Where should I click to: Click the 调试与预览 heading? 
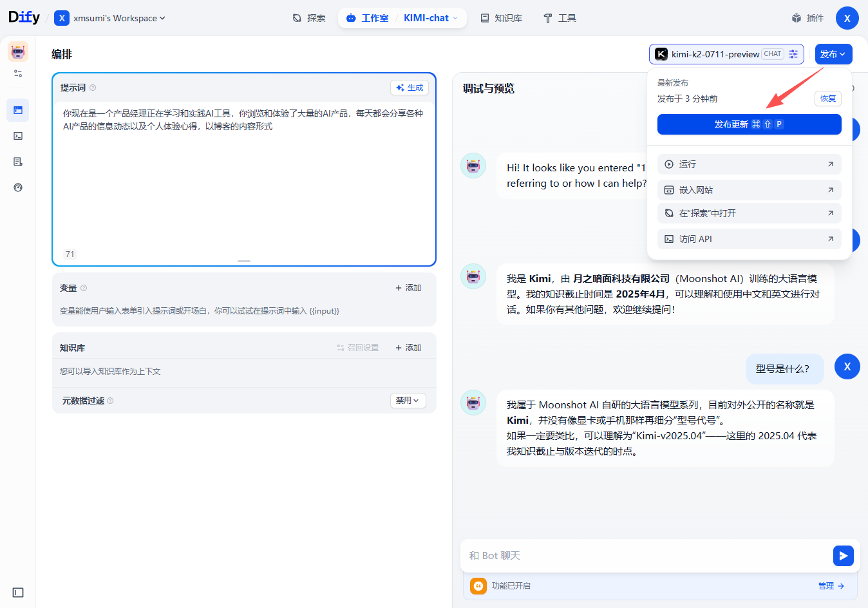(489, 89)
